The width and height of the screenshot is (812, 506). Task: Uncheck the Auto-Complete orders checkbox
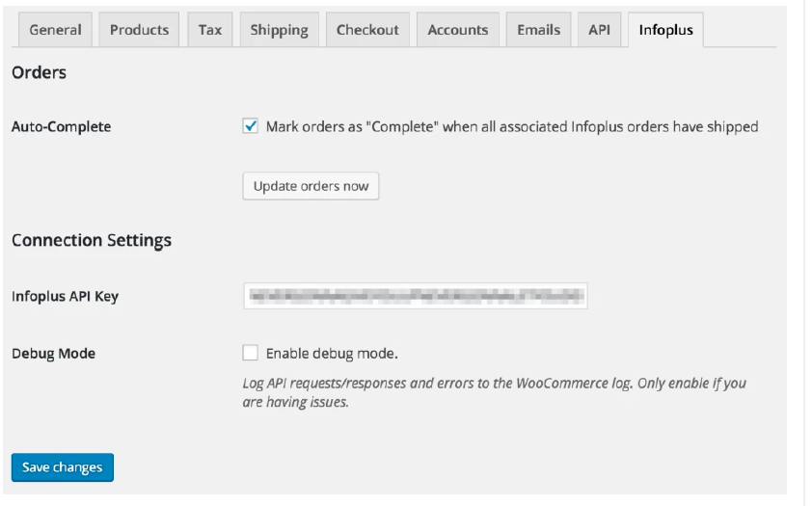pyautogui.click(x=250, y=126)
